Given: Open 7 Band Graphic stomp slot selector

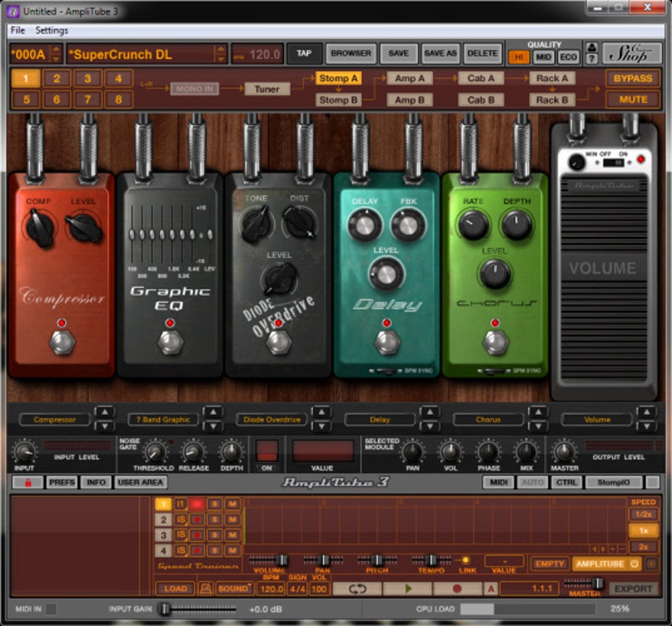Looking at the screenshot, I should 163,419.
